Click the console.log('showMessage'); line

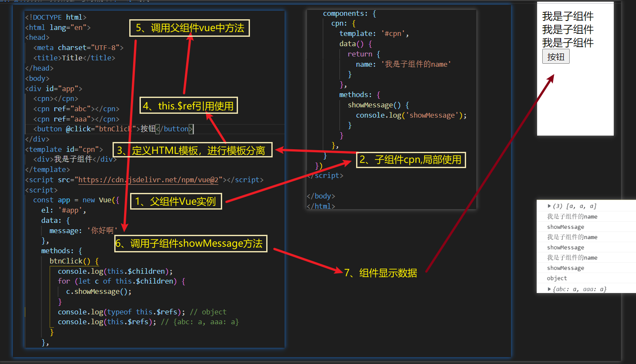[411, 115]
